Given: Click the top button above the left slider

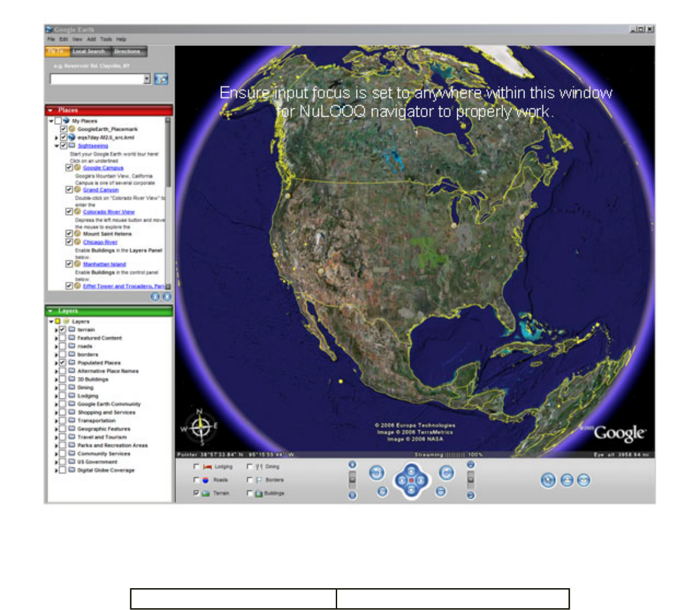Looking at the screenshot, I should (352, 465).
